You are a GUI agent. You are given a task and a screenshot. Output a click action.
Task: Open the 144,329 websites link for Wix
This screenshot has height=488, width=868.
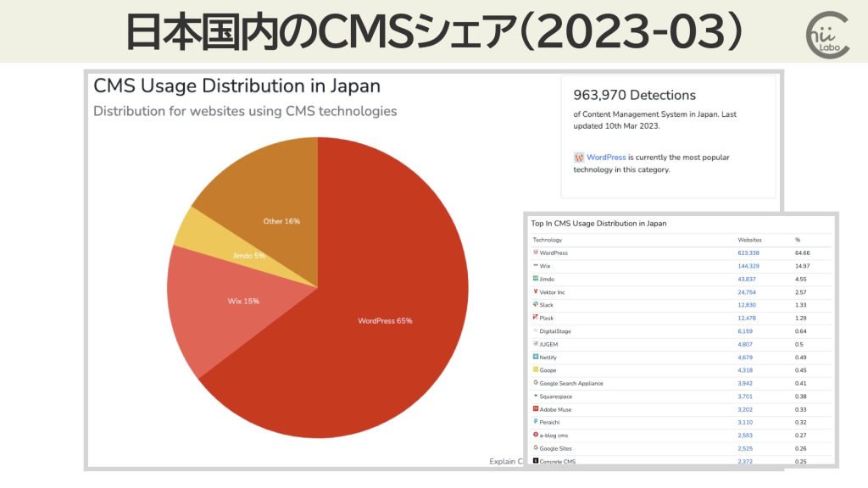click(x=748, y=266)
